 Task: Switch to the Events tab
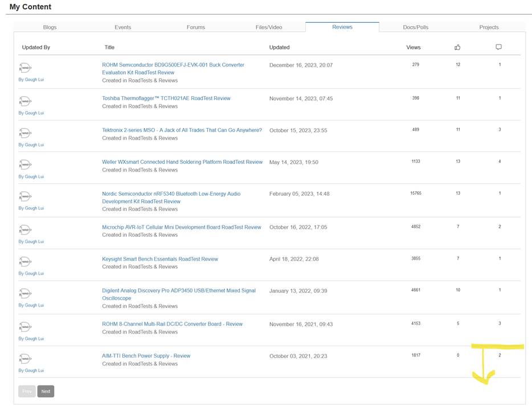click(123, 27)
